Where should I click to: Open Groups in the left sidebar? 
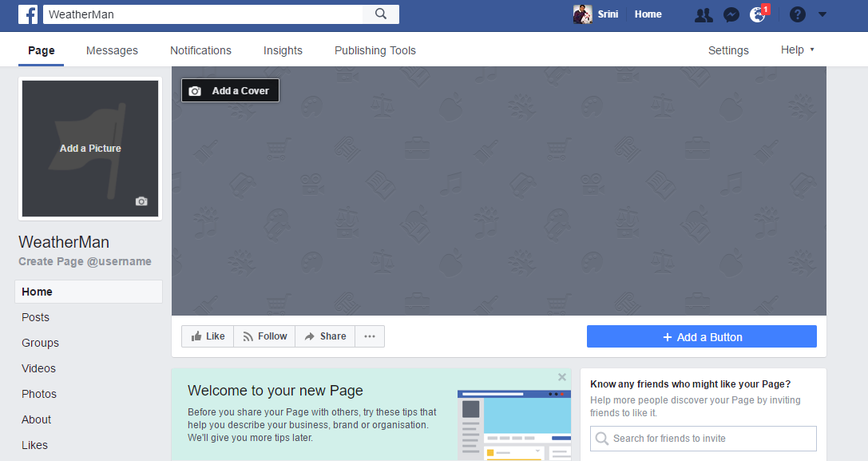(41, 343)
